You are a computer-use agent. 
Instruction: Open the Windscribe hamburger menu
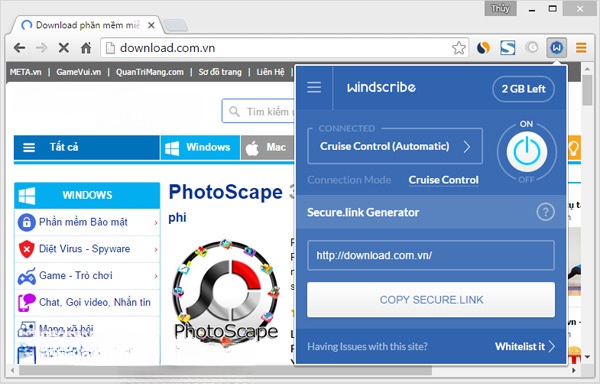[x=314, y=88]
